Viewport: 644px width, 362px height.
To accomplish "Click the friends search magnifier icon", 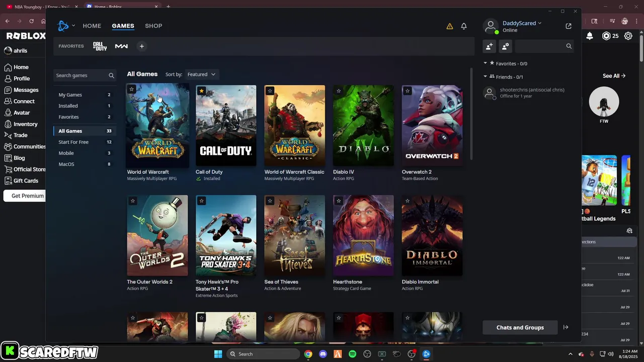I will coord(569,46).
